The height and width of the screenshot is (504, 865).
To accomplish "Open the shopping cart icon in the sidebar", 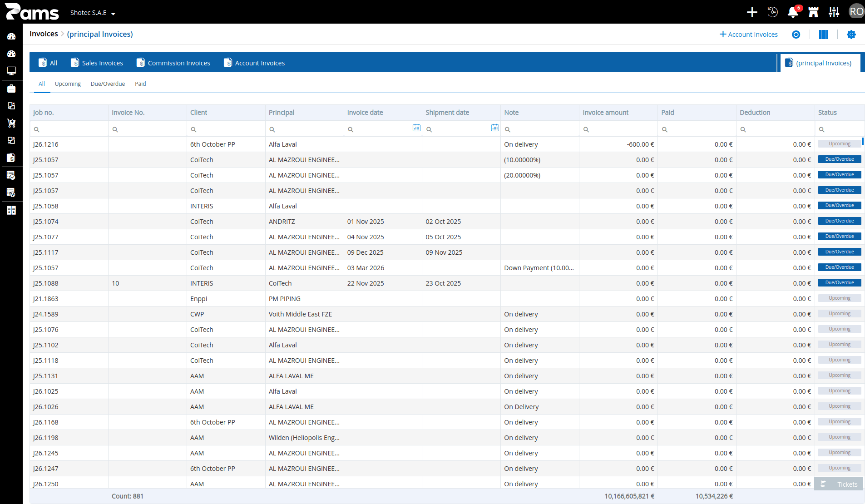I will 11,123.
